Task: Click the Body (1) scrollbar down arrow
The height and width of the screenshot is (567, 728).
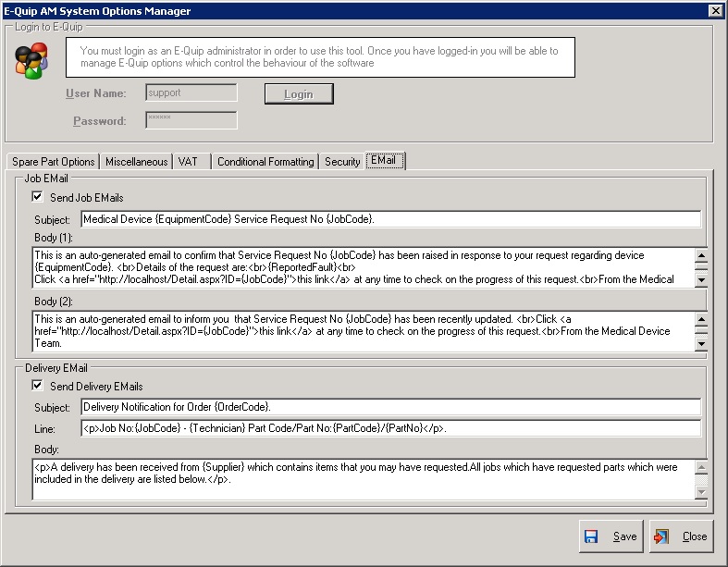Action: click(701, 280)
